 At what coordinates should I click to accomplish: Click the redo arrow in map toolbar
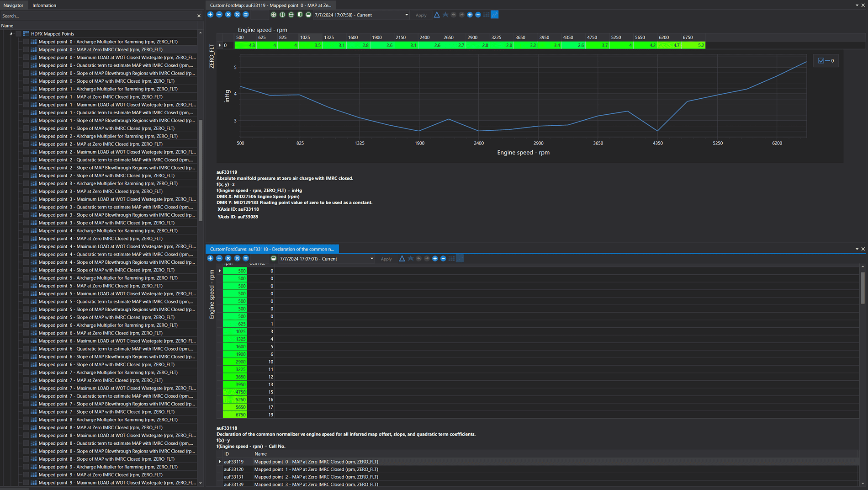pos(462,15)
